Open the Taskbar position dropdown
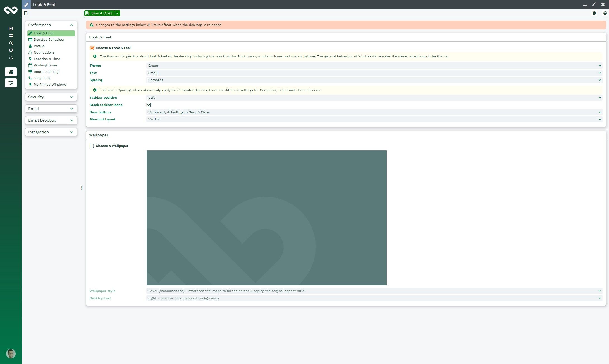This screenshot has width=609, height=364. tap(374, 98)
